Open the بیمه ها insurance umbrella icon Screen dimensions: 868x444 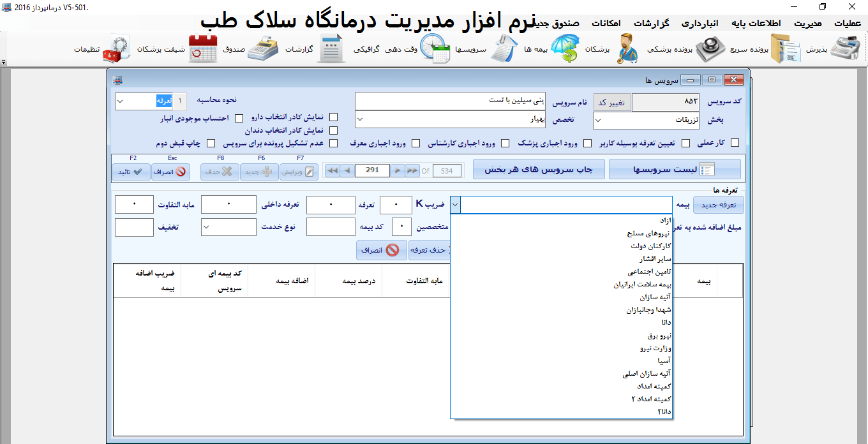pyautogui.click(x=565, y=49)
